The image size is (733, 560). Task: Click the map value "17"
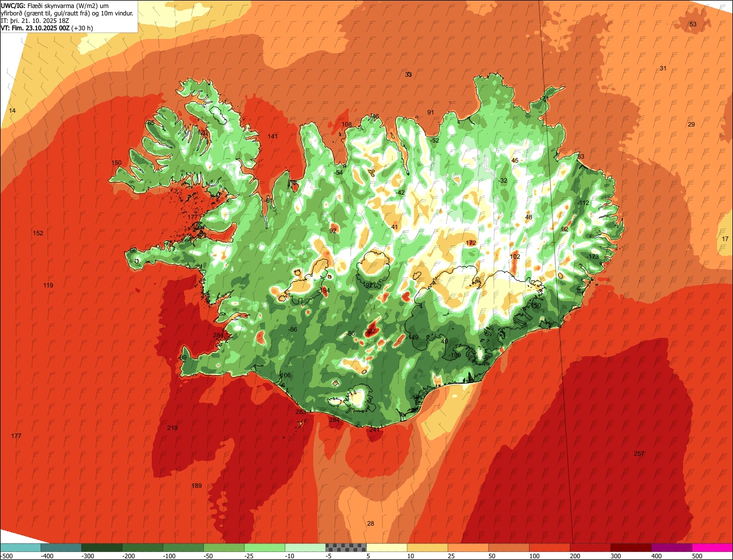[x=725, y=239]
